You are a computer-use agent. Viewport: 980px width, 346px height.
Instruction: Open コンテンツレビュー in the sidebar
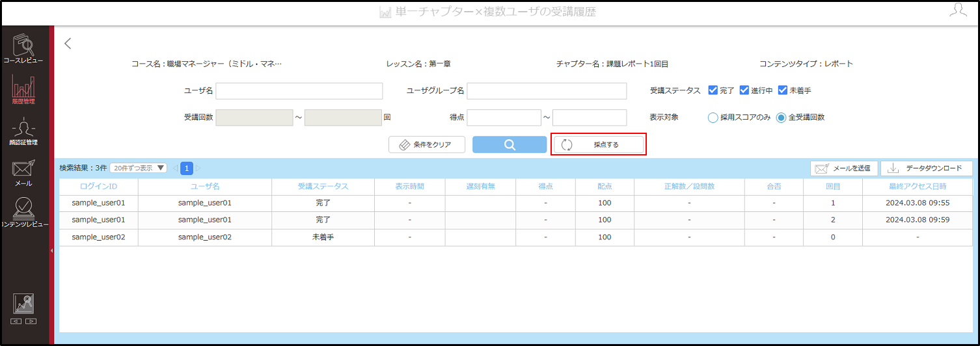click(23, 213)
